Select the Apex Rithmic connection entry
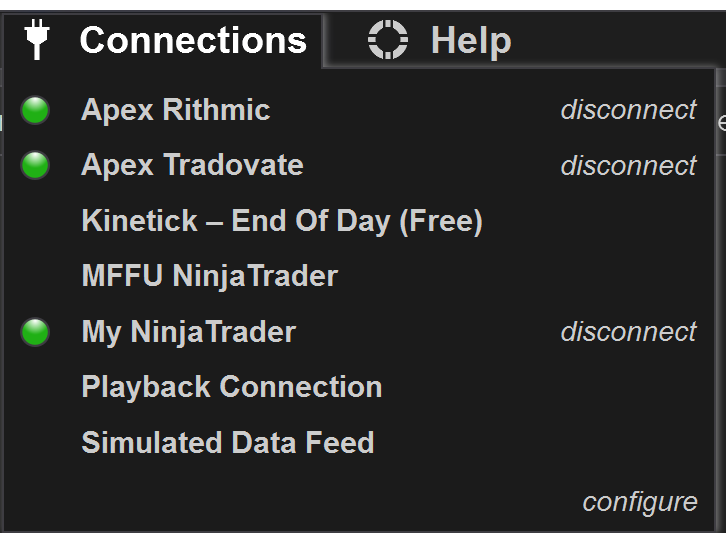The height and width of the screenshot is (533, 726). [x=176, y=110]
